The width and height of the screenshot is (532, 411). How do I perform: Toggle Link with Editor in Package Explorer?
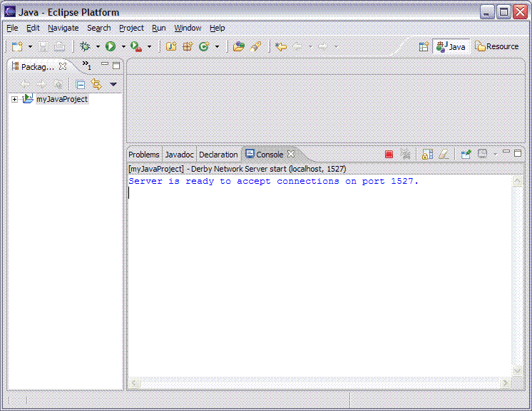click(x=96, y=84)
